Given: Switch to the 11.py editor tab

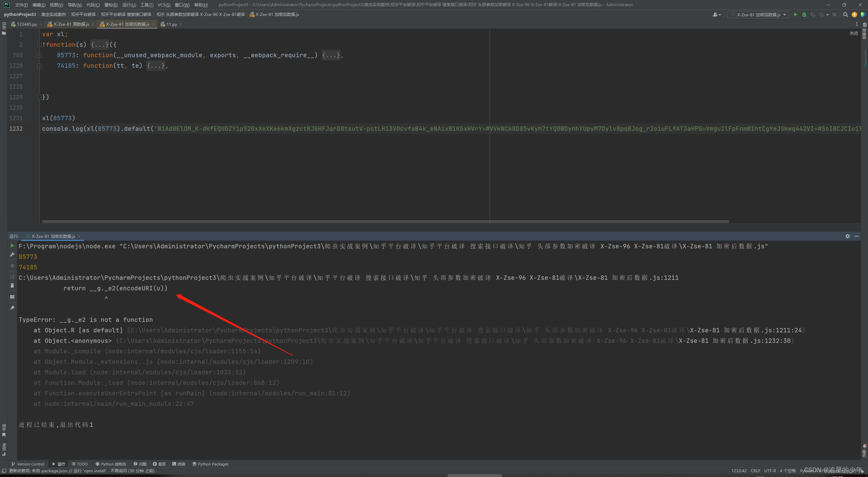Looking at the screenshot, I should coord(171,24).
